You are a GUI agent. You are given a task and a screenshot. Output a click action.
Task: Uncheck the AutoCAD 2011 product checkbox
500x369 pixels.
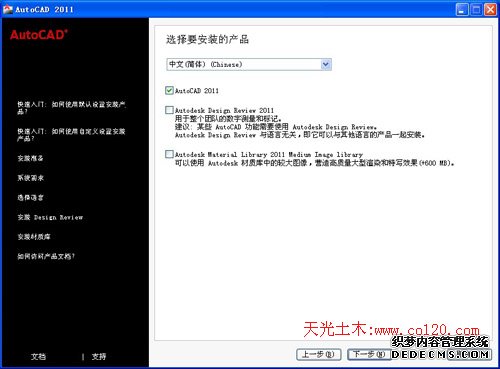[169, 90]
